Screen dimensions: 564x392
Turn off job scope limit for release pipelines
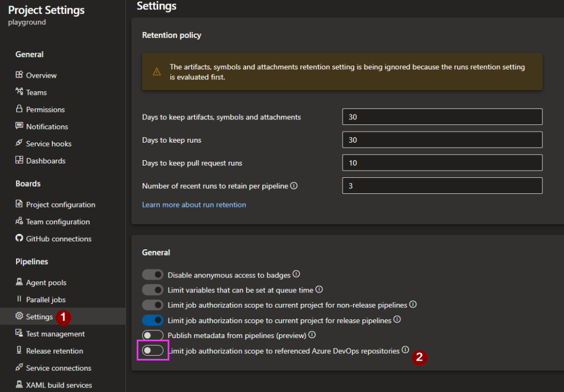[153, 320]
